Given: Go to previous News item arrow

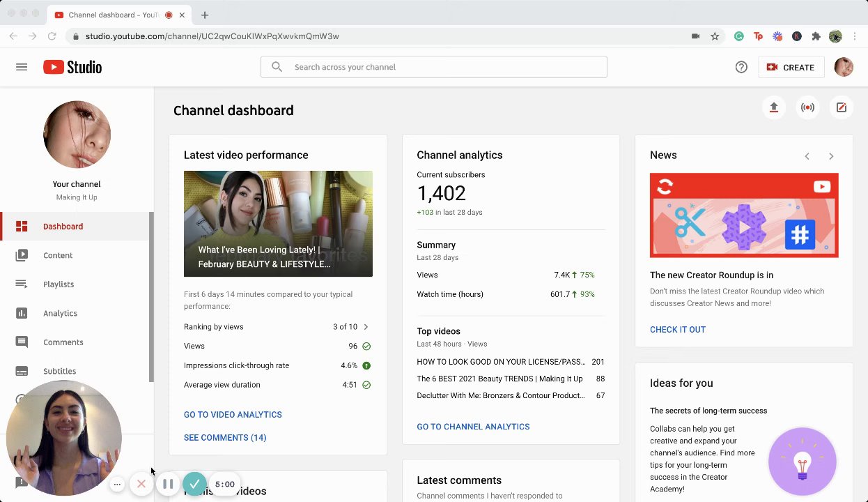Looking at the screenshot, I should tap(807, 156).
